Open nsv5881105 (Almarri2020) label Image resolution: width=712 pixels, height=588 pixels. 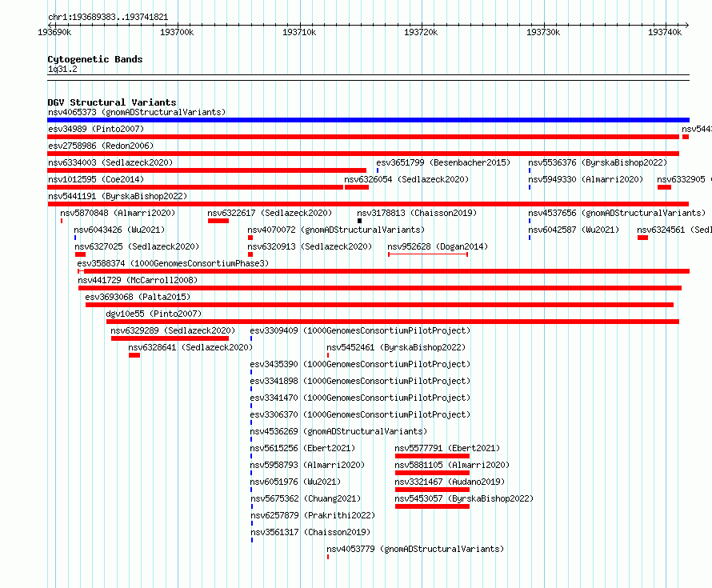coord(452,465)
